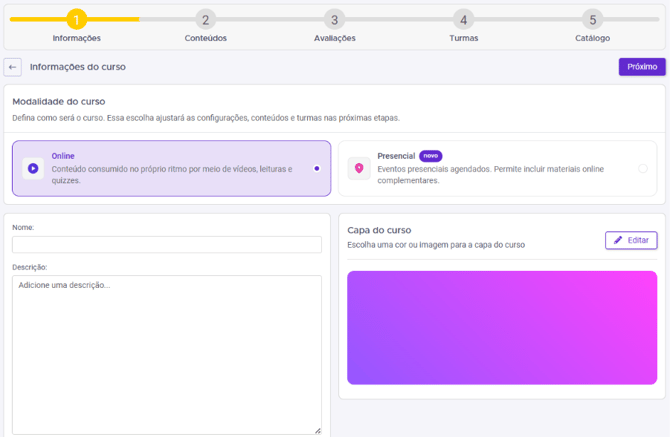Click the back arrow icon
Viewport: 670px width, 437px height.
(x=12, y=67)
